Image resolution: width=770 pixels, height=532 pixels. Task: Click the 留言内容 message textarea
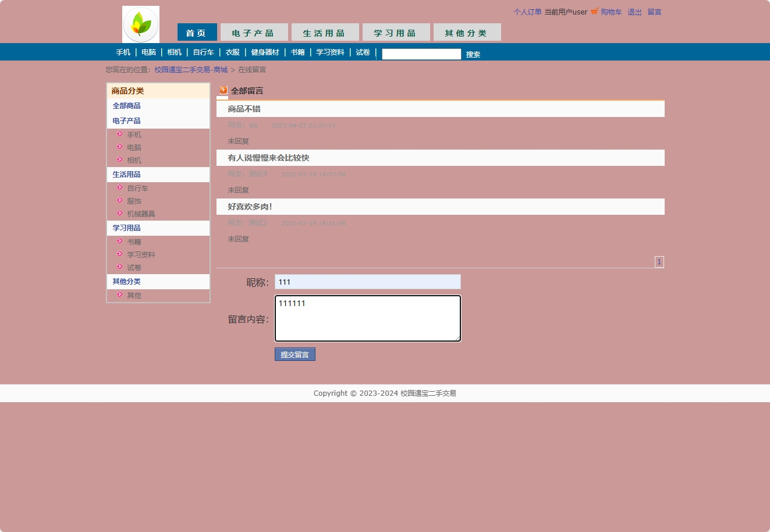[367, 318]
